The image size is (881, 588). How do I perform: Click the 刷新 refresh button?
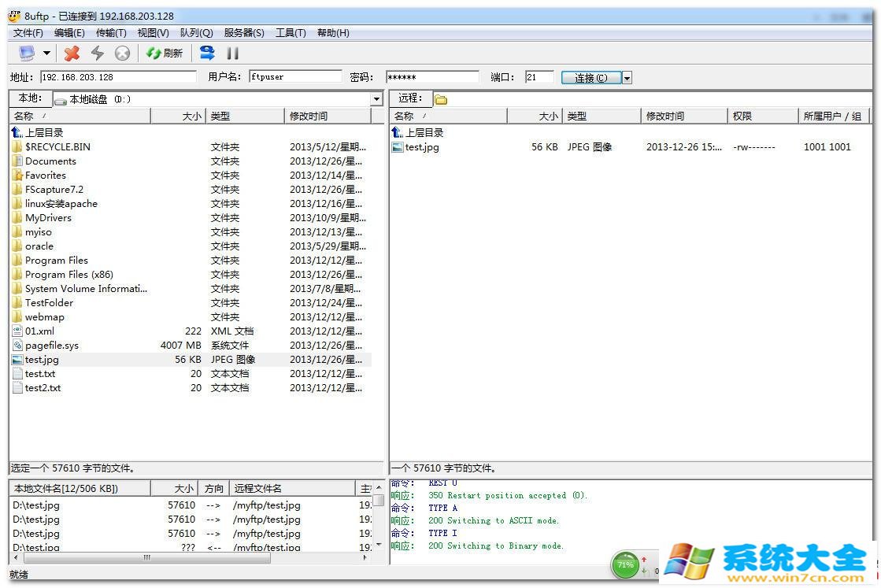point(164,54)
